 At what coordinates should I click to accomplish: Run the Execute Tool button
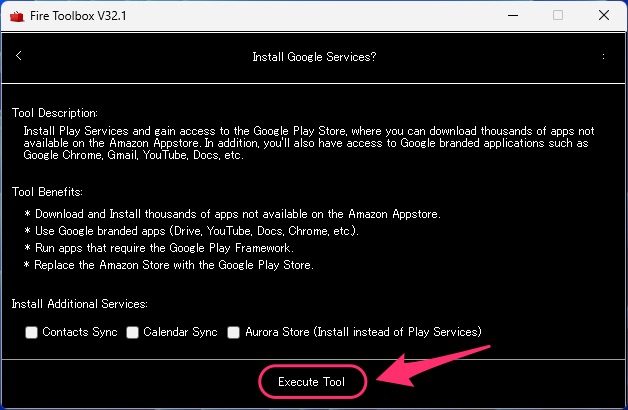coord(312,382)
